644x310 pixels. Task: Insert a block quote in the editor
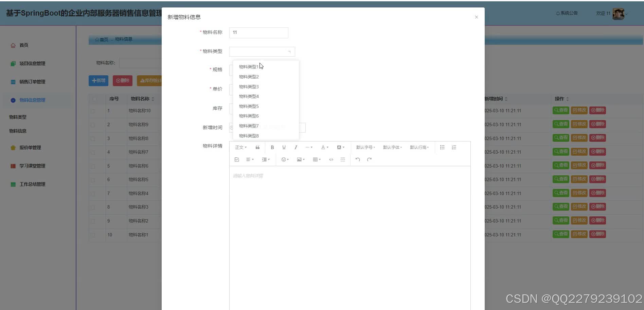point(257,147)
